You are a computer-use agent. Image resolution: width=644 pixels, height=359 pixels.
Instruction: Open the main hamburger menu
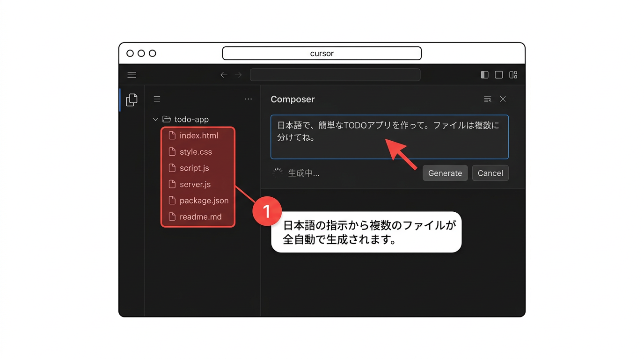(x=132, y=75)
